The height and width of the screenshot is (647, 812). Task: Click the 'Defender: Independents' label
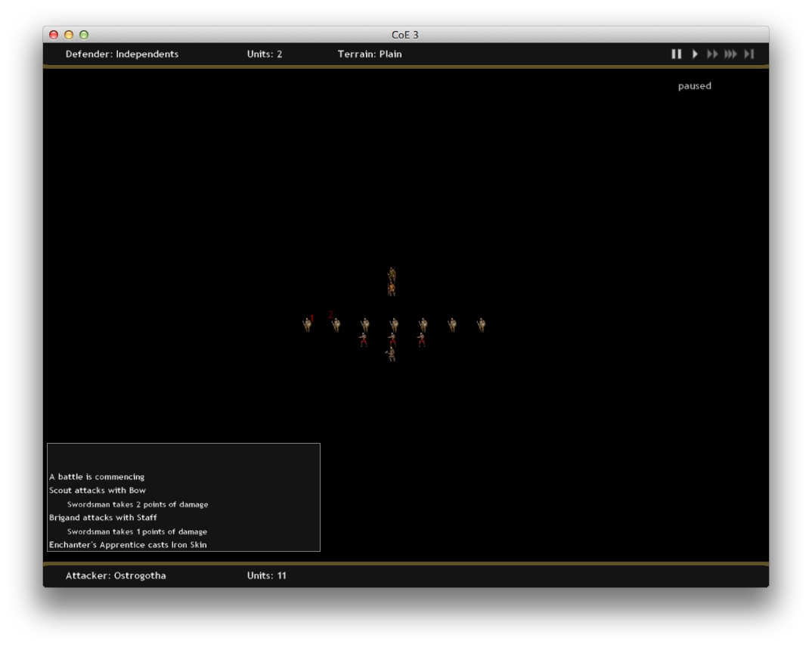[122, 54]
